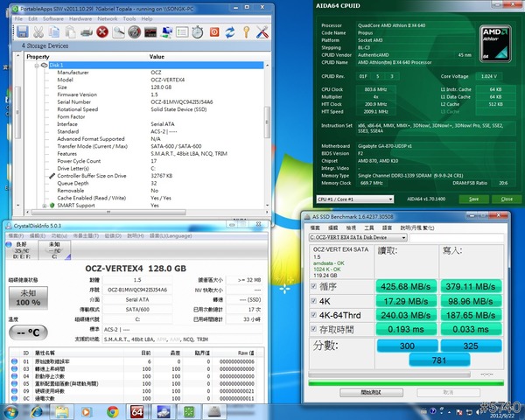
Task: Open the Hardware menu in SIW
Action: [81, 17]
